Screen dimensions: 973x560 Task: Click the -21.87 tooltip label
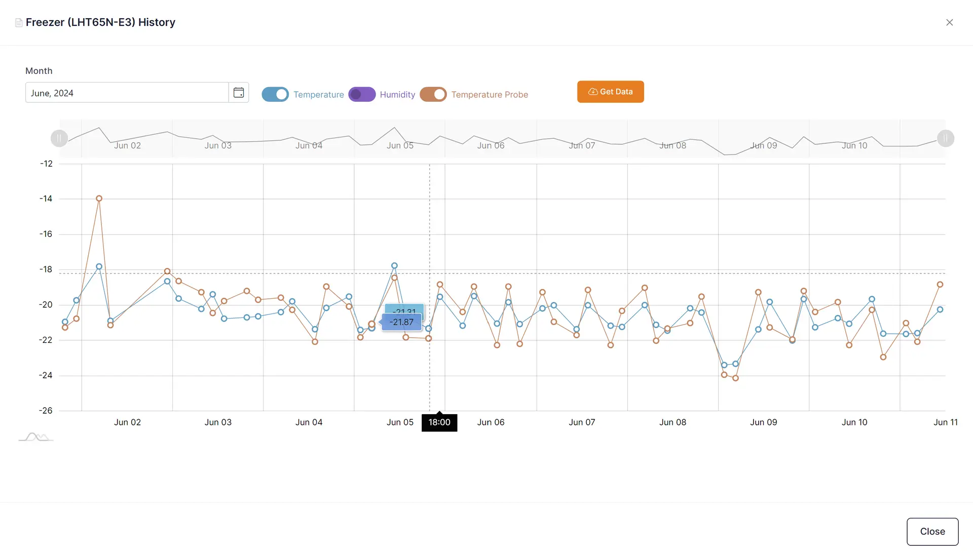pyautogui.click(x=401, y=322)
